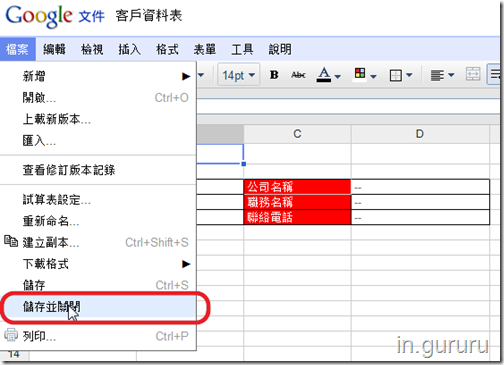504x365 pixels.
Task: Open the borders icon menu
Action: point(396,75)
